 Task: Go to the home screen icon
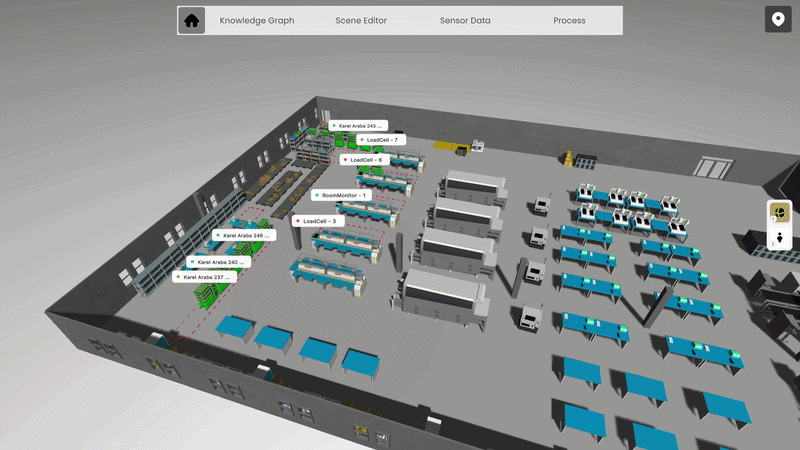[x=191, y=20]
